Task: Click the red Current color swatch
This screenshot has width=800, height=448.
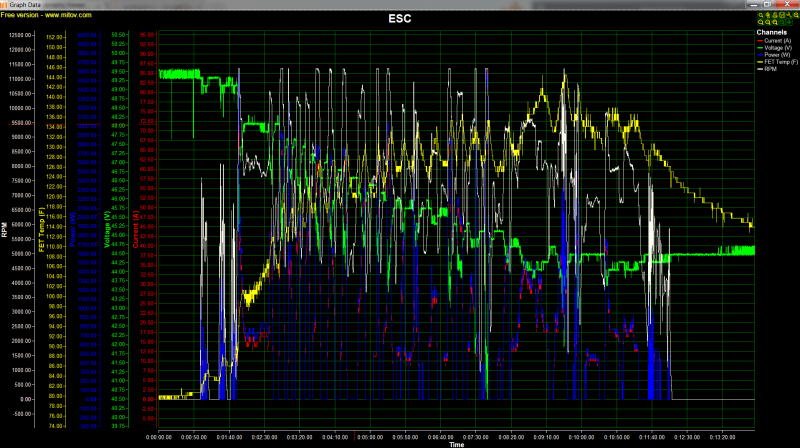Action: click(x=759, y=40)
